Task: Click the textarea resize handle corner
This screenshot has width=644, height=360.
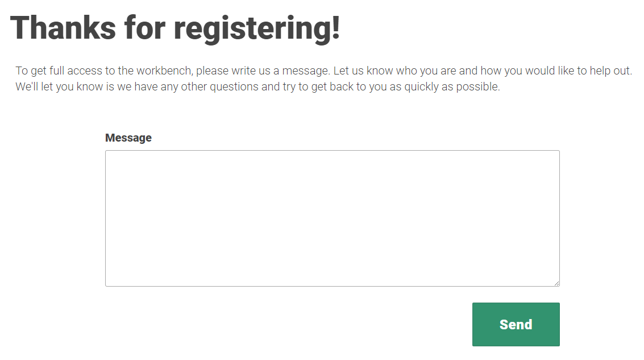Action: (x=556, y=283)
